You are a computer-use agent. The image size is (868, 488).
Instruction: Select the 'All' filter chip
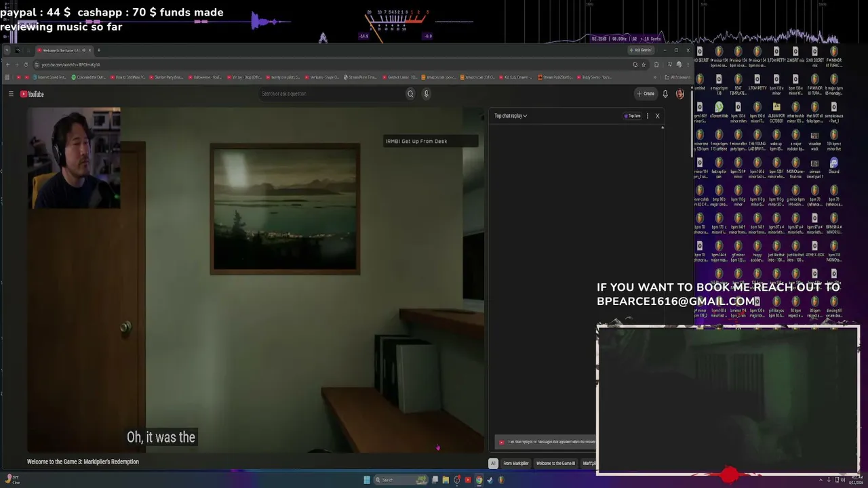(493, 464)
